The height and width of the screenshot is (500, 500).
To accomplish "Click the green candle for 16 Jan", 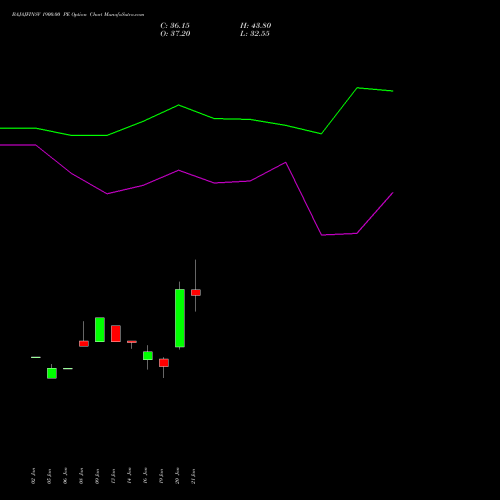I will (x=148, y=356).
